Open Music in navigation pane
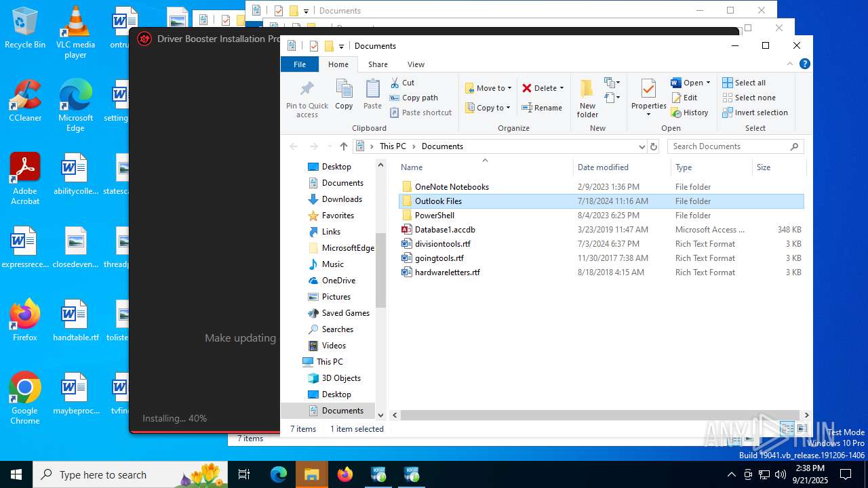868x488 pixels. 332,264
